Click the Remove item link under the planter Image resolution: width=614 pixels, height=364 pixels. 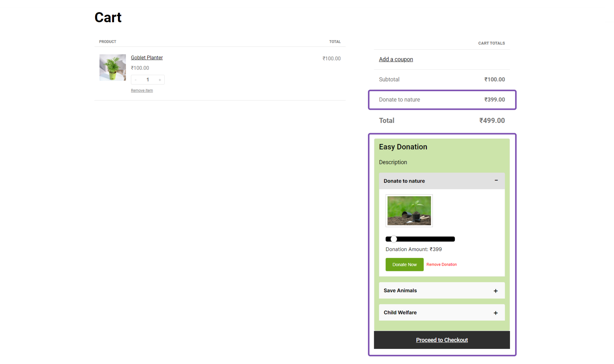[142, 90]
